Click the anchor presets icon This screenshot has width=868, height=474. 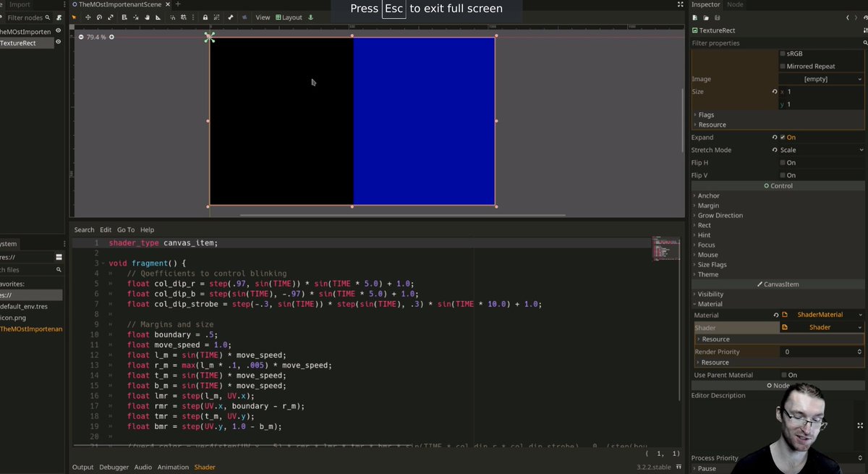tap(310, 17)
